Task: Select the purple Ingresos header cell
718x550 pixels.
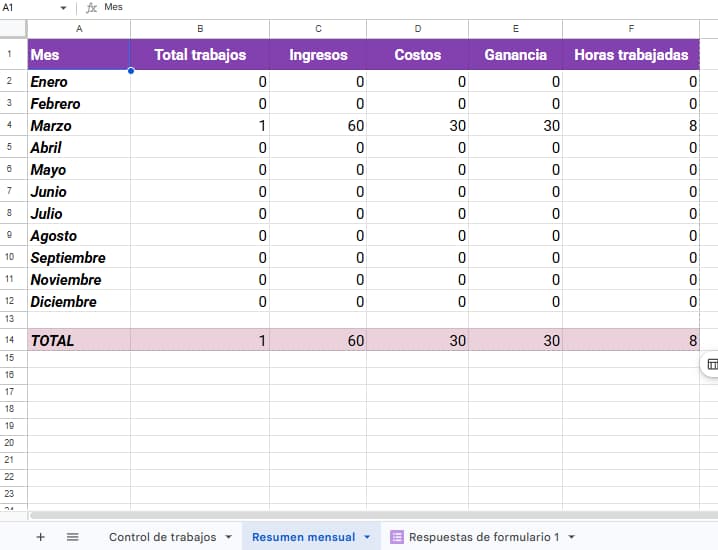Action: tap(318, 55)
